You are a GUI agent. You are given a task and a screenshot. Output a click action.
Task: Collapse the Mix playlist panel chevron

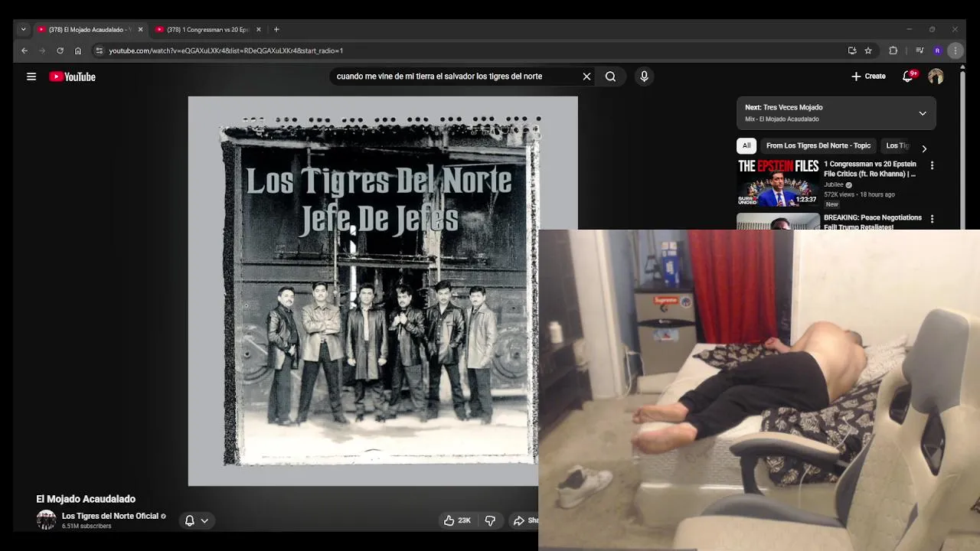coord(923,113)
